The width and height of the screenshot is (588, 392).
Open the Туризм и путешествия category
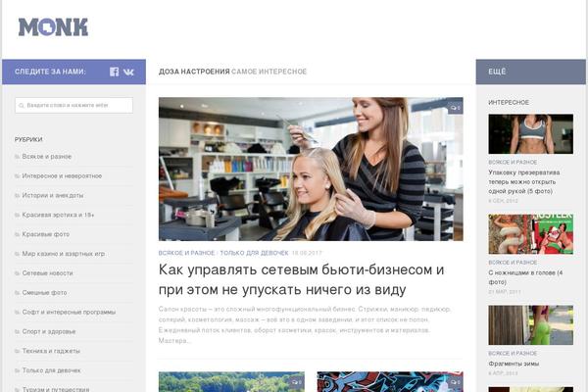click(x=56, y=389)
